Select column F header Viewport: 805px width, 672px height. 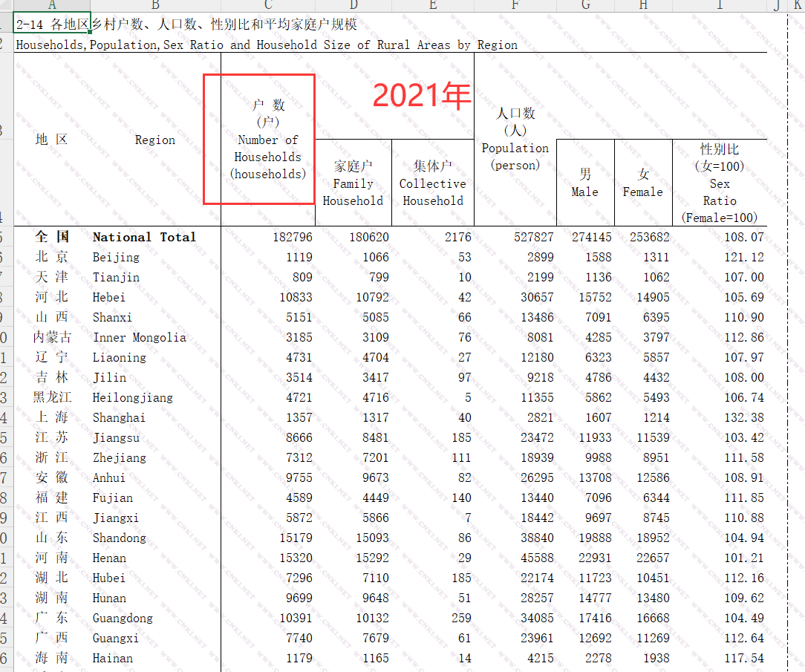pos(515,6)
